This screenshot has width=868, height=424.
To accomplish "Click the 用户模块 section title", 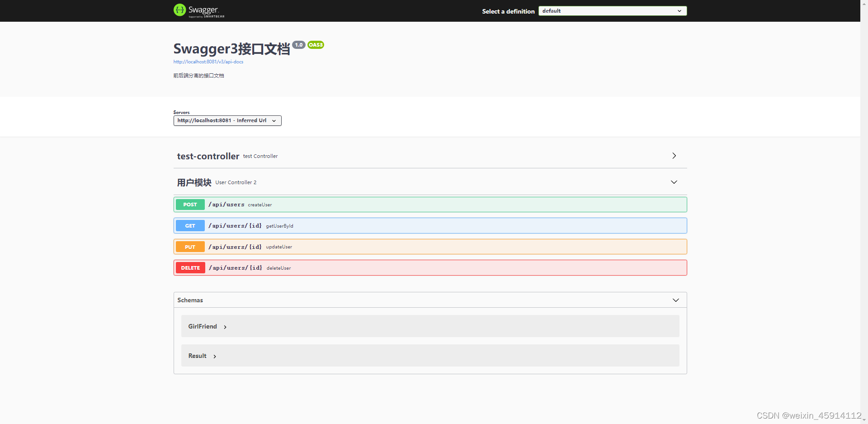I will pyautogui.click(x=194, y=182).
